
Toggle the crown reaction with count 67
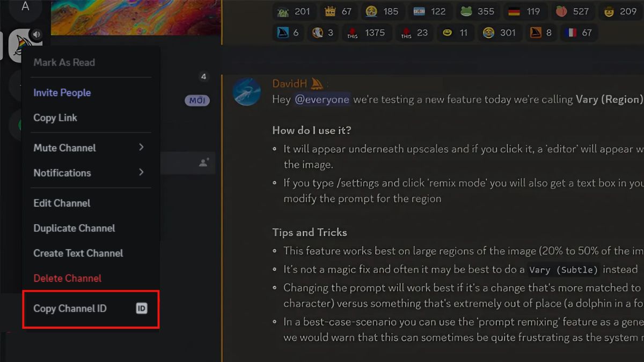tap(339, 11)
